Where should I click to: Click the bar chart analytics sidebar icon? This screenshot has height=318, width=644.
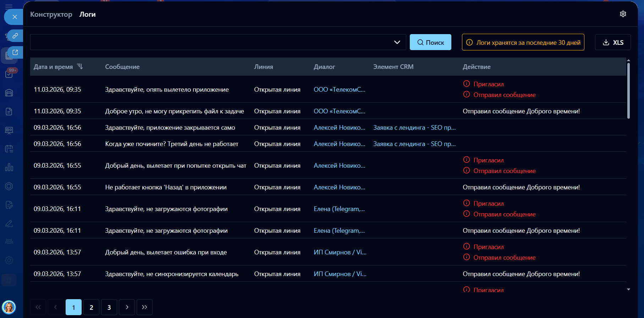[9, 167]
